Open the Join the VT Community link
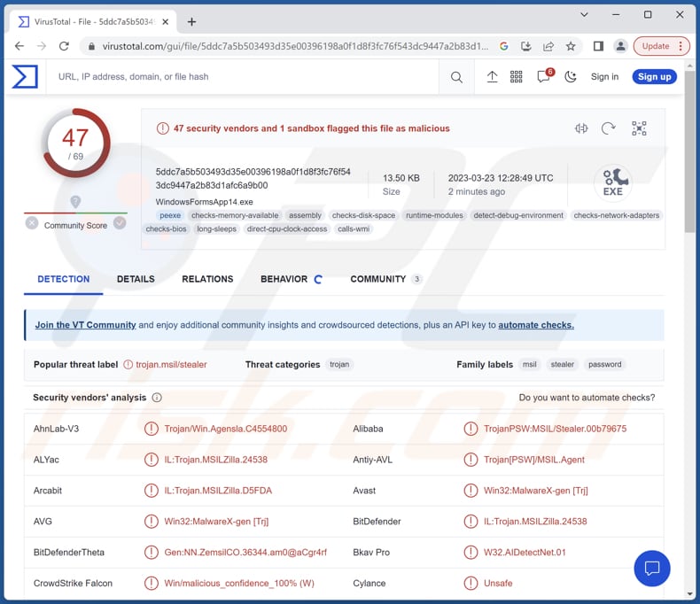This screenshot has height=604, width=700. point(85,325)
